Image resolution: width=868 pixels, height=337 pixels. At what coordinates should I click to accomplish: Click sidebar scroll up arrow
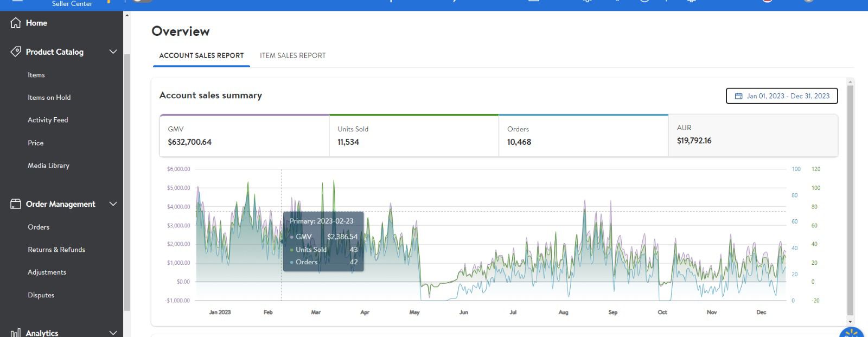pos(127,15)
